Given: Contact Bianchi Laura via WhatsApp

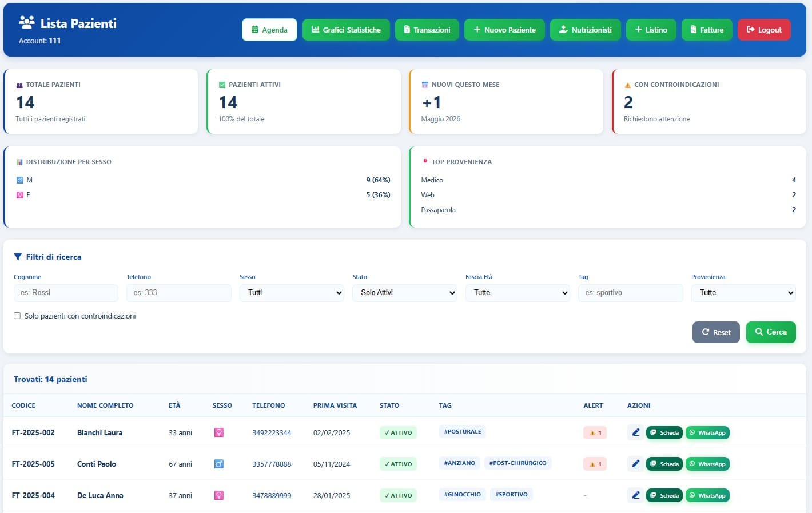Looking at the screenshot, I should click(707, 433).
